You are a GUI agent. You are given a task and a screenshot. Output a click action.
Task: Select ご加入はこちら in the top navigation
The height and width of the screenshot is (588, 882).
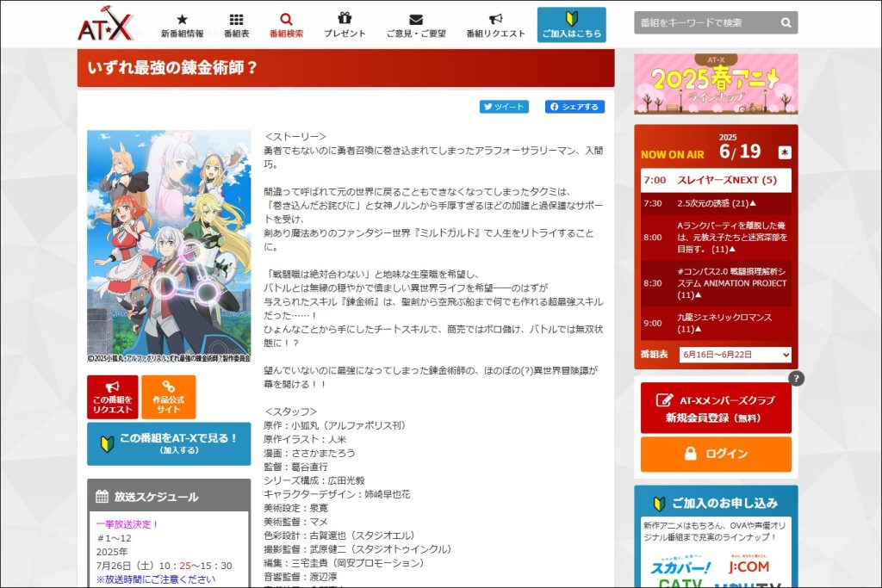571,23
